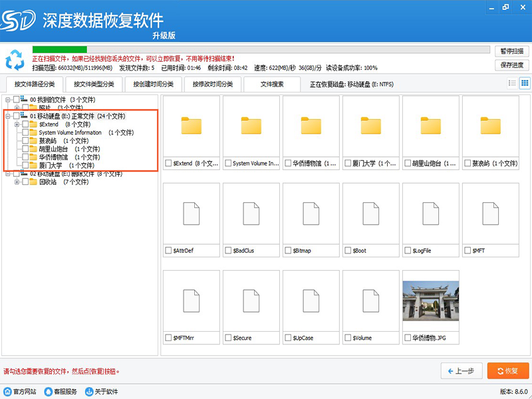Click the orange 恢复 button
532x399 pixels.
click(508, 371)
